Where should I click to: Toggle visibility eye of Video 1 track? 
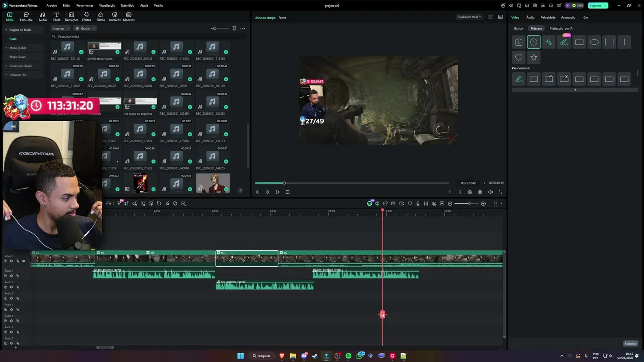[x=23, y=261]
